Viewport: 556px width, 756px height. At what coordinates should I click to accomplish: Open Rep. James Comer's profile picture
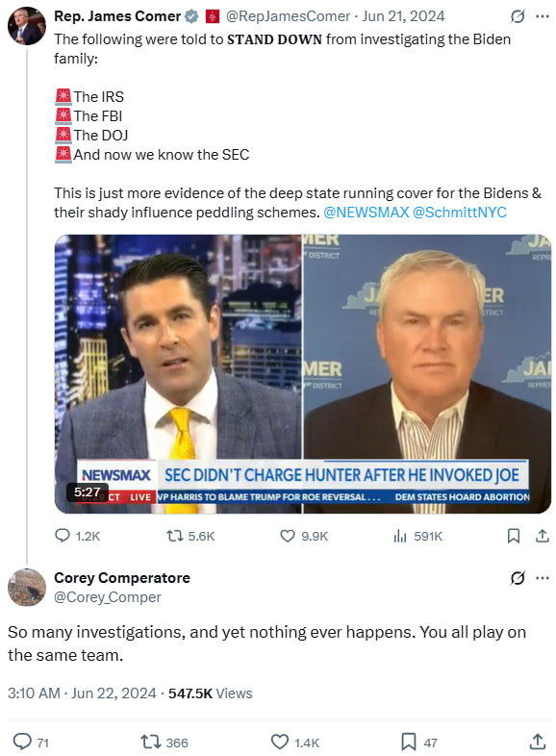pyautogui.click(x=27, y=26)
